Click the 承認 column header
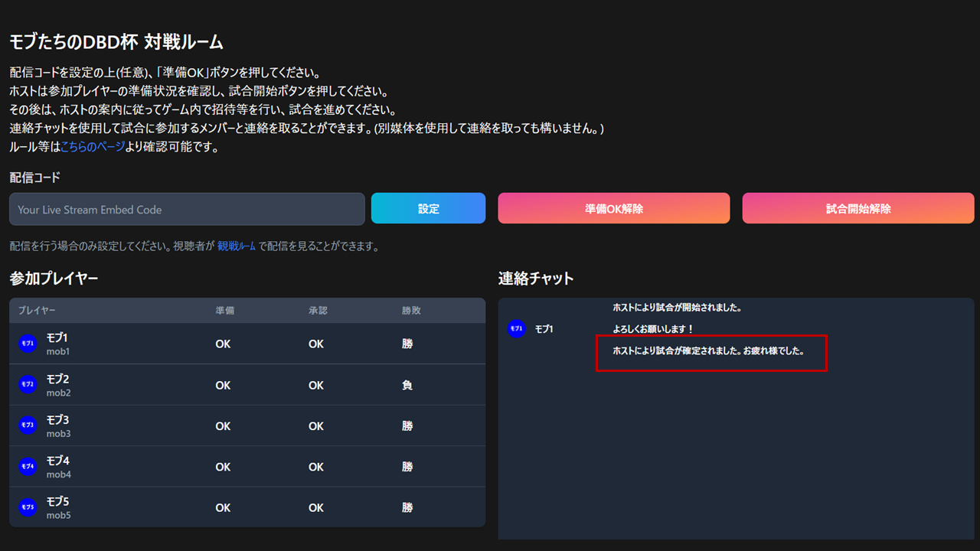Viewport: 980px width, 551px height. click(318, 311)
